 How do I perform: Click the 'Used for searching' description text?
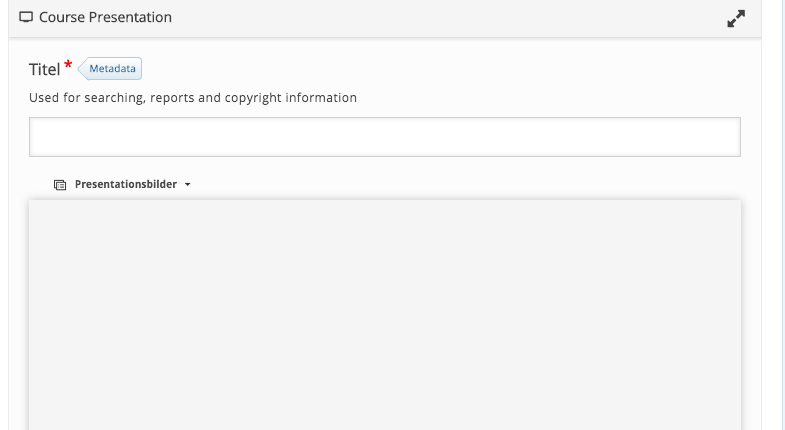193,98
